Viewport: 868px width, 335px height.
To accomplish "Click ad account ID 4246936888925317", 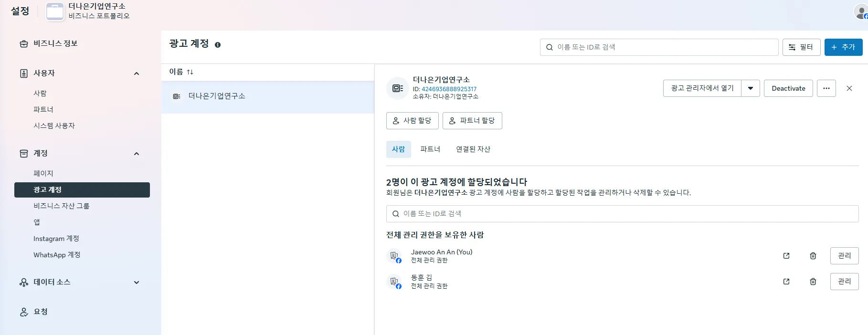I will [449, 89].
